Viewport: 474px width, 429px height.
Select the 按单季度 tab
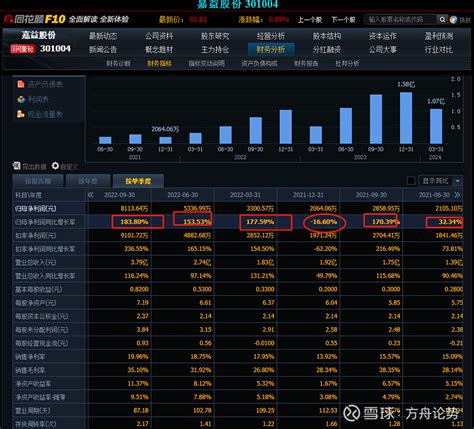click(x=138, y=181)
